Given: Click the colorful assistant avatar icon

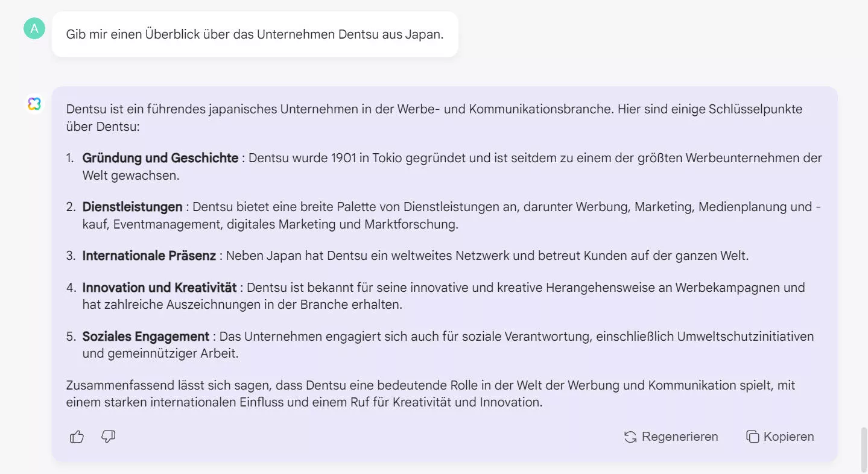Looking at the screenshot, I should point(34,103).
